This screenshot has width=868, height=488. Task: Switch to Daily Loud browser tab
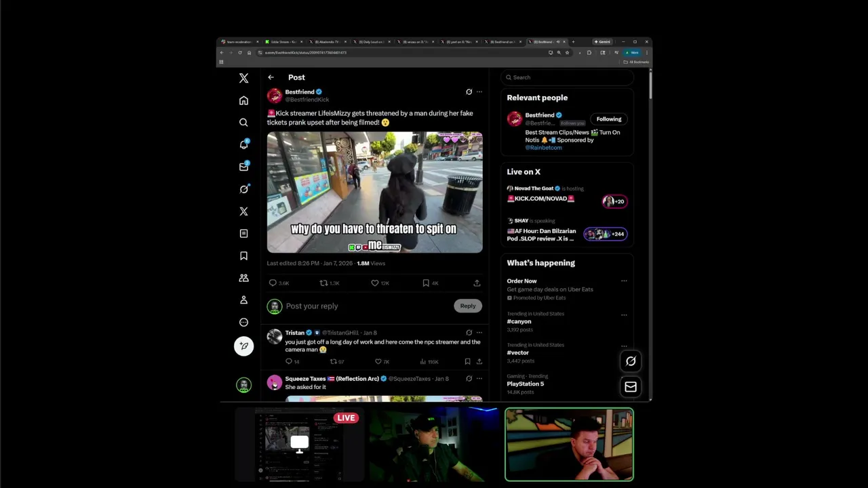click(x=370, y=41)
